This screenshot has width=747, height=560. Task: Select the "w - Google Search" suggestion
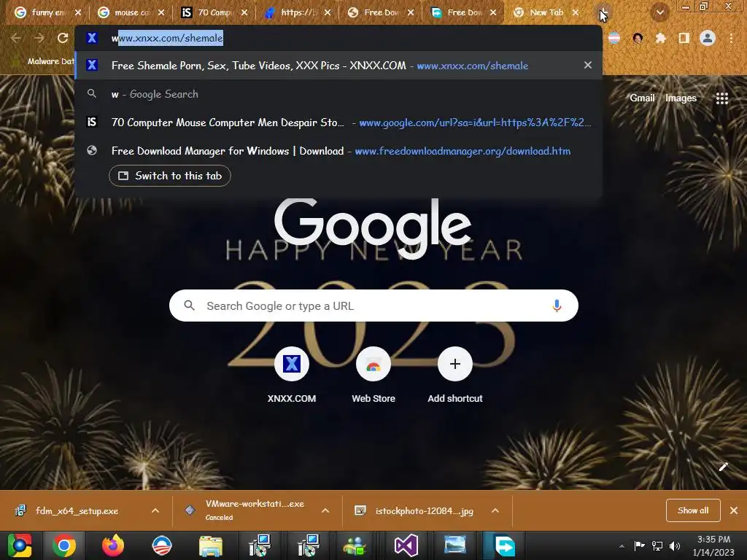pyautogui.click(x=338, y=94)
